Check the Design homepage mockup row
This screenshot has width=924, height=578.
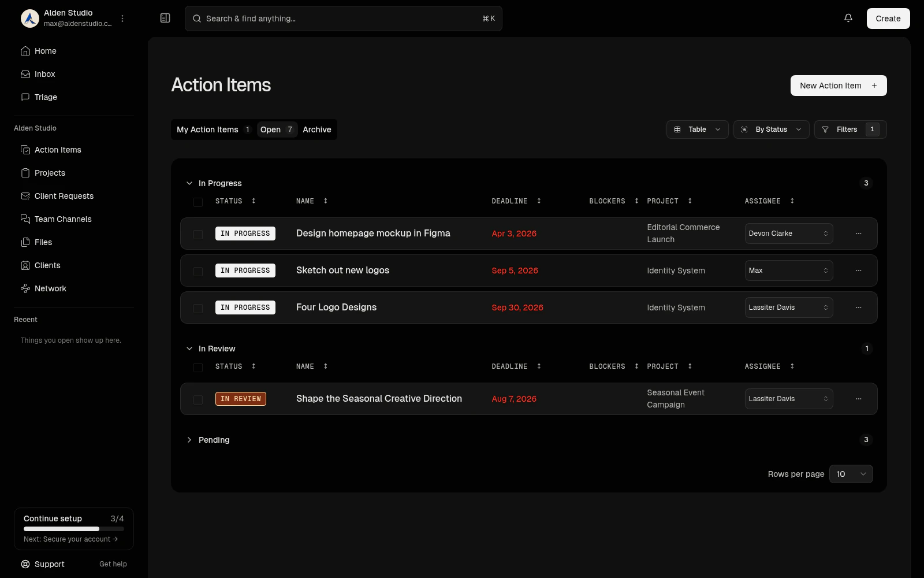(x=198, y=235)
